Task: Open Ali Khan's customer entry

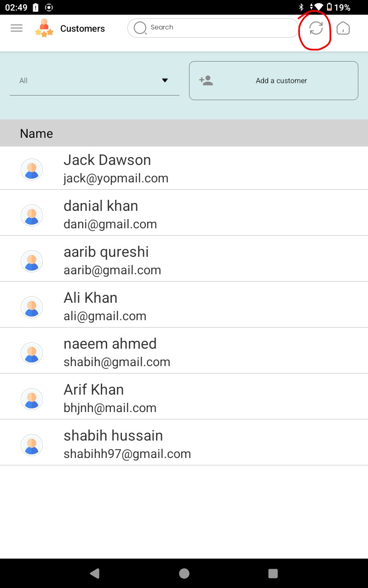Action: tap(184, 305)
